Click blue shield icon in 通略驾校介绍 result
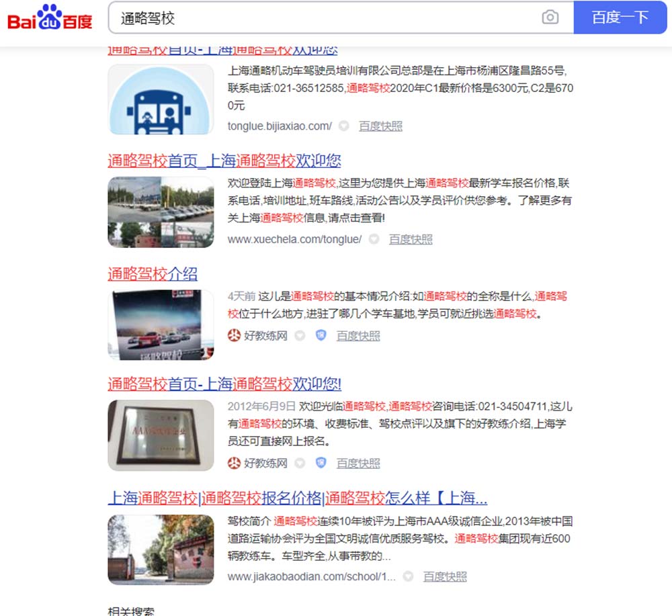This screenshot has width=672, height=616. pos(321,335)
